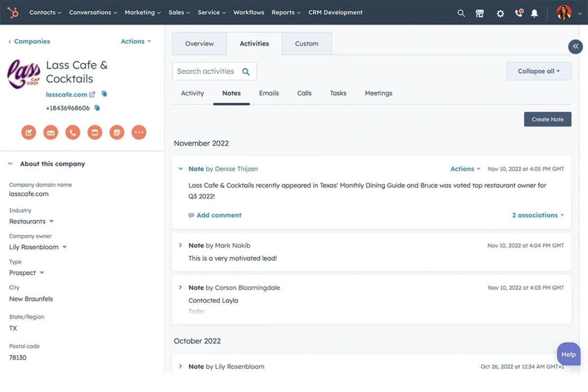
Task: Open the Actions dropdown on Denise's note
Action: pos(465,169)
